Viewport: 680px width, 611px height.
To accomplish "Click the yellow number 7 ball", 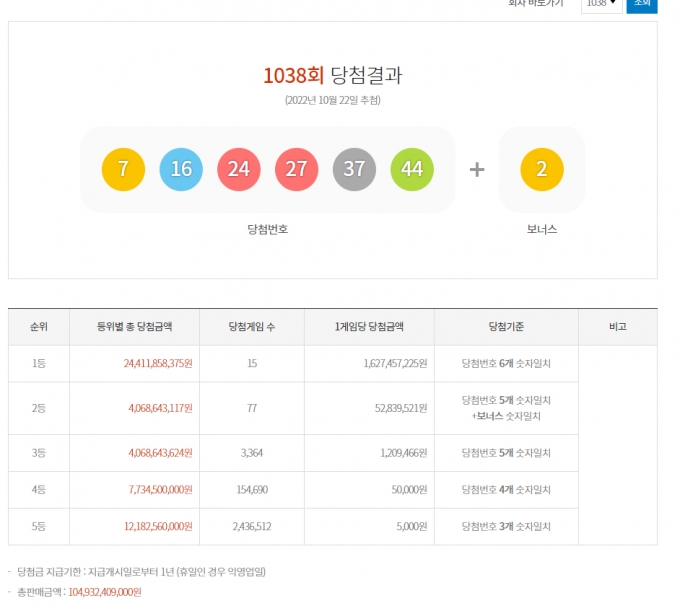I will click(123, 169).
